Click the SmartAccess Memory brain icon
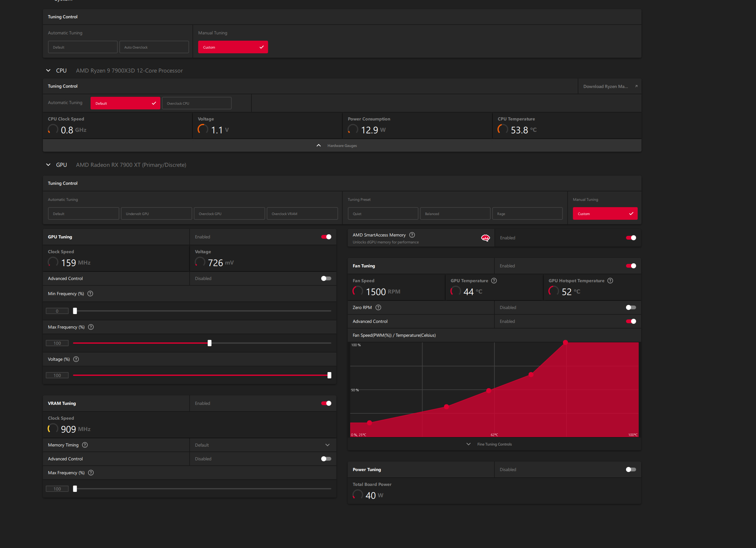The height and width of the screenshot is (548, 756). [x=485, y=238]
